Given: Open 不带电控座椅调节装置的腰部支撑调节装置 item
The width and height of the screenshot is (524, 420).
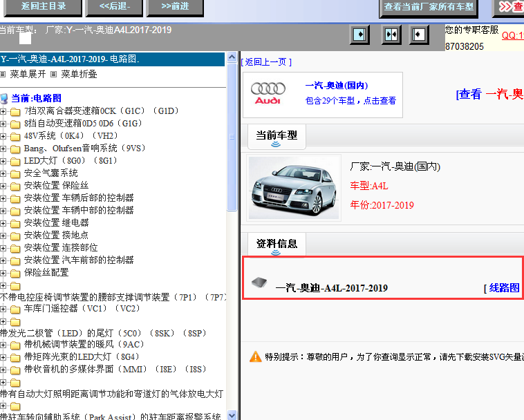Looking at the screenshot, I should pos(113,297).
